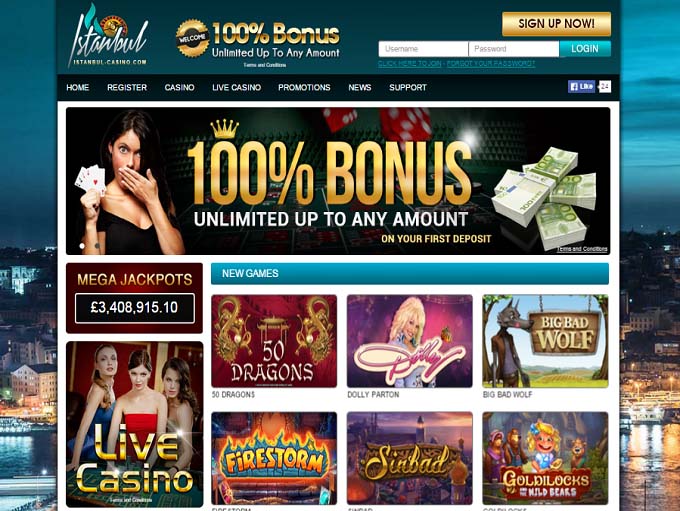Click the Istanbul Casino logo
The width and height of the screenshot is (680, 511).
tap(108, 36)
